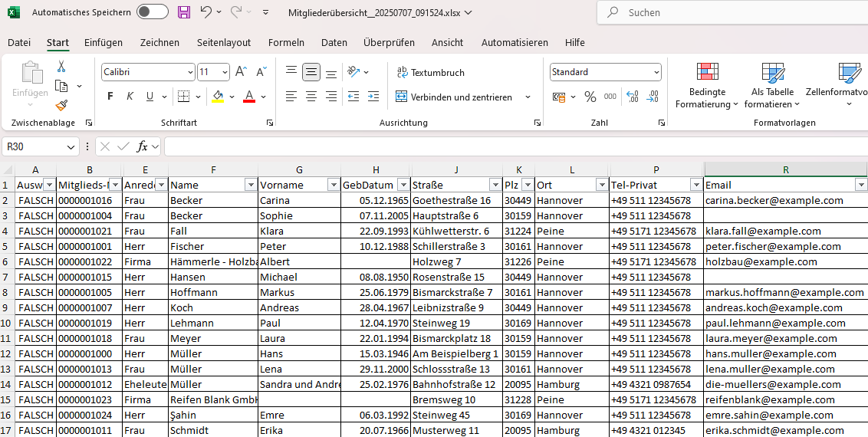The image size is (868, 437).
Task: Open the Einfügen ribbon tab
Action: pyautogui.click(x=104, y=43)
